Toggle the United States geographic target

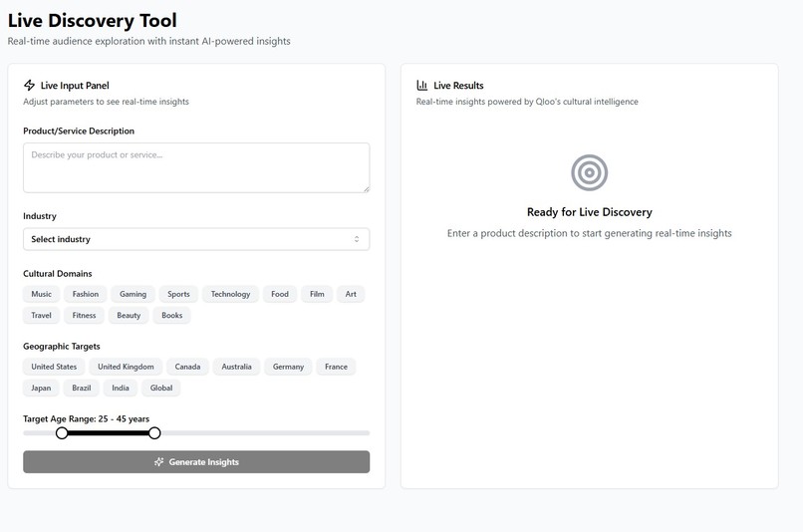pos(54,367)
